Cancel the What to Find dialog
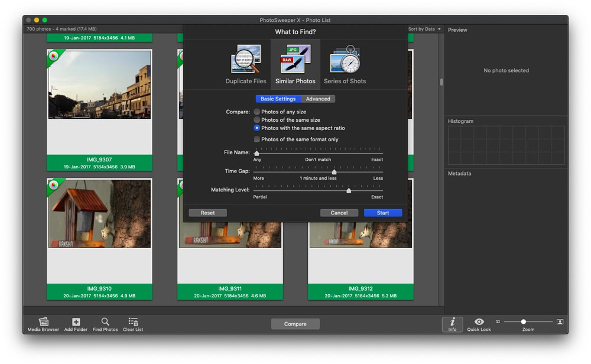 point(339,213)
